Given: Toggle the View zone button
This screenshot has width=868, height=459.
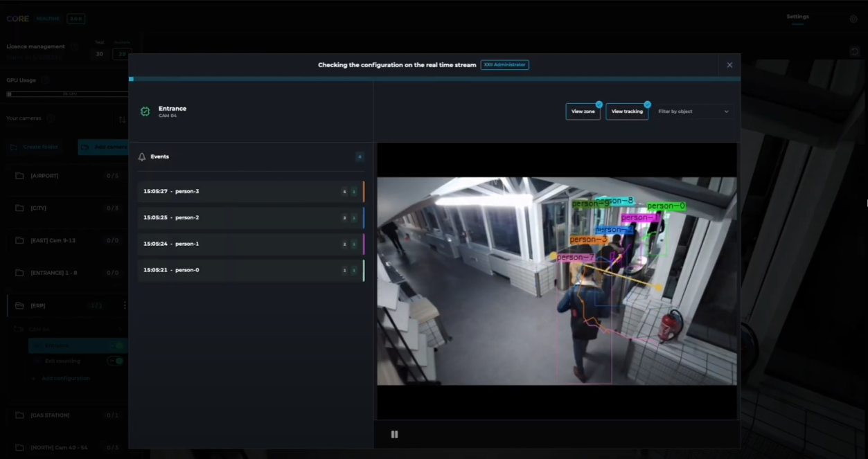Looking at the screenshot, I should (583, 111).
